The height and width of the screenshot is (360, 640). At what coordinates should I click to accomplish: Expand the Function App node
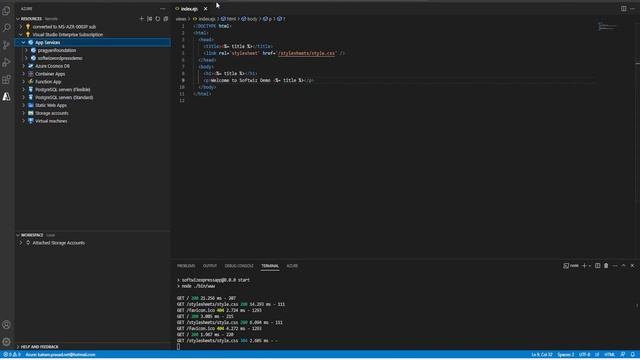(x=24, y=82)
